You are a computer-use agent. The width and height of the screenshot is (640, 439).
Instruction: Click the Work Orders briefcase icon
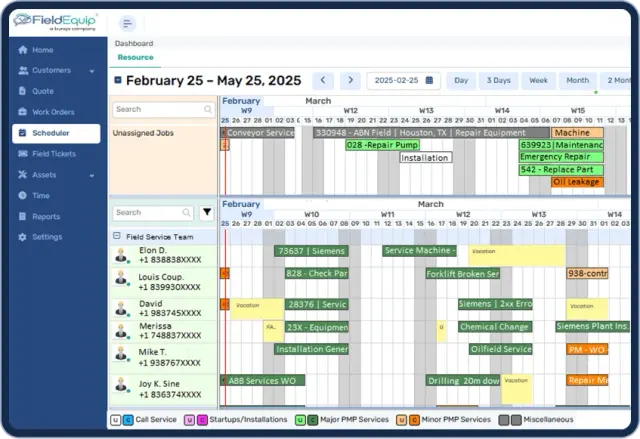point(23,111)
